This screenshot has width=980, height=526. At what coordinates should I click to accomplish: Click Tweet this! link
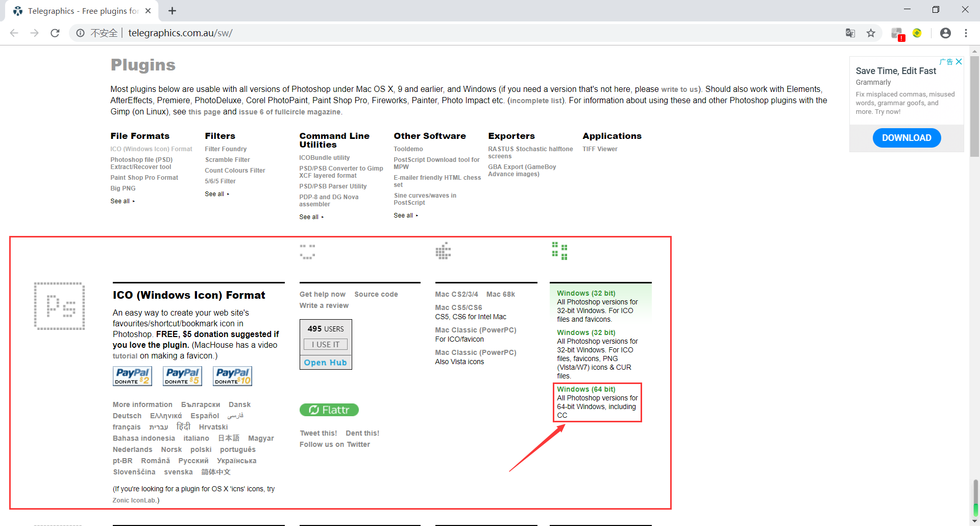click(x=318, y=434)
